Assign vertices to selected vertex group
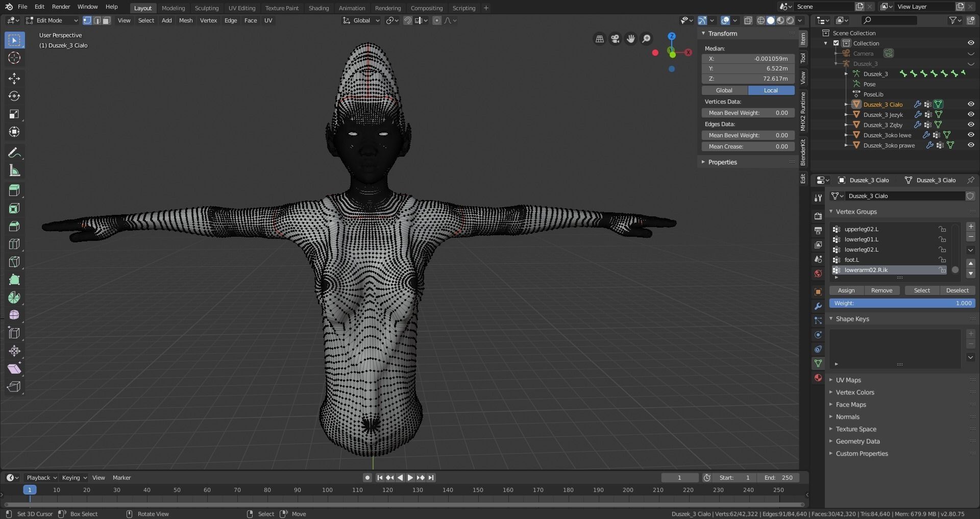 click(x=846, y=290)
